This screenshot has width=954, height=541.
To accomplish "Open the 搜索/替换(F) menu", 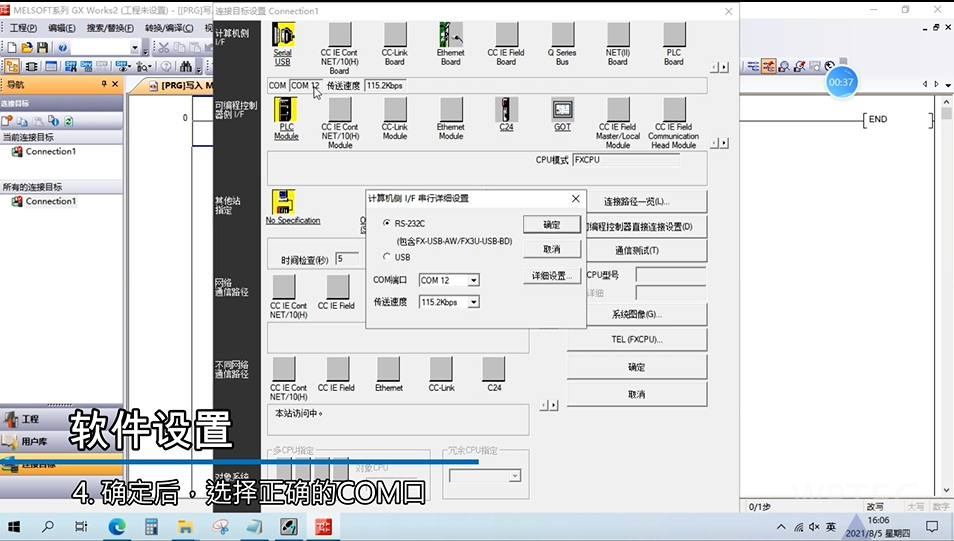I will click(110, 28).
